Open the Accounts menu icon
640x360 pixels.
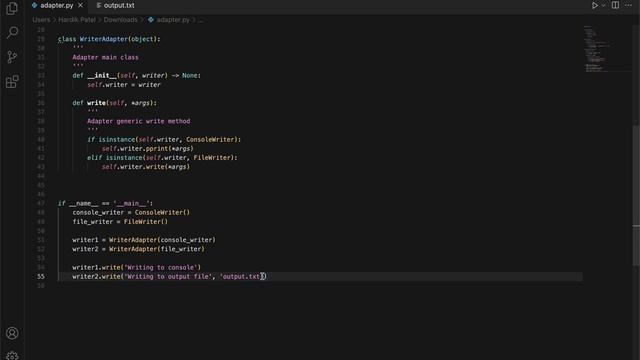click(12, 333)
